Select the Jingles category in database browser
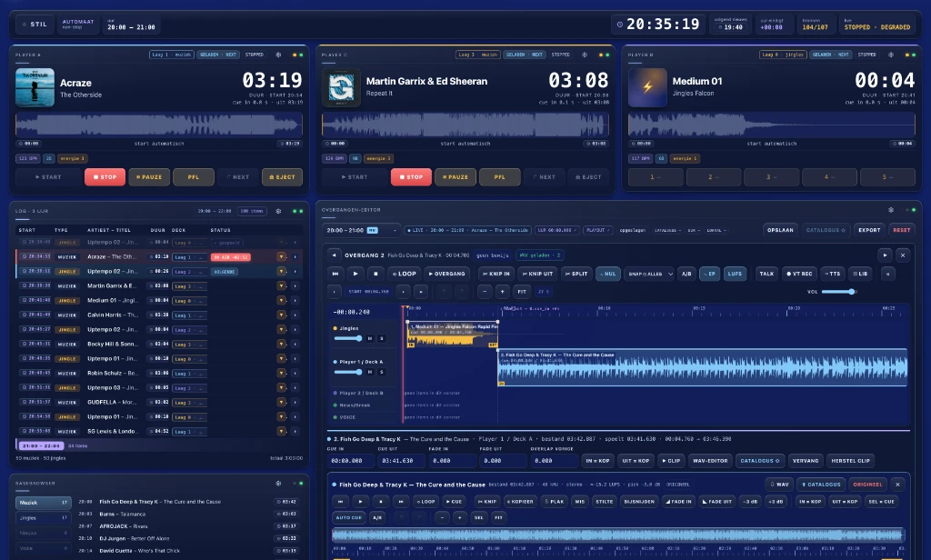This screenshot has height=560, width=931. point(44,518)
